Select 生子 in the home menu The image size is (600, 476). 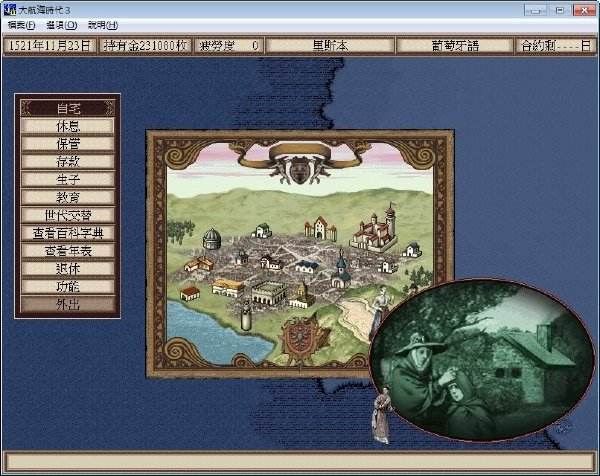68,179
